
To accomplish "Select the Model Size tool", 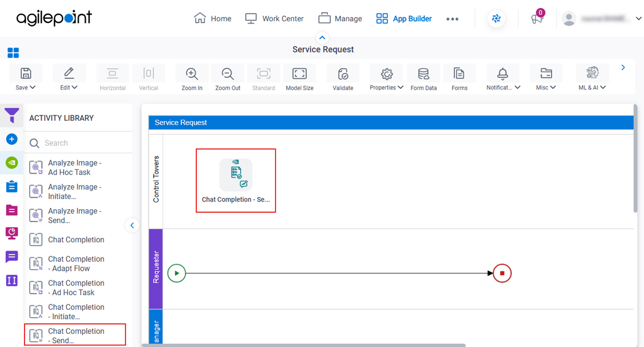I will coord(299,73).
